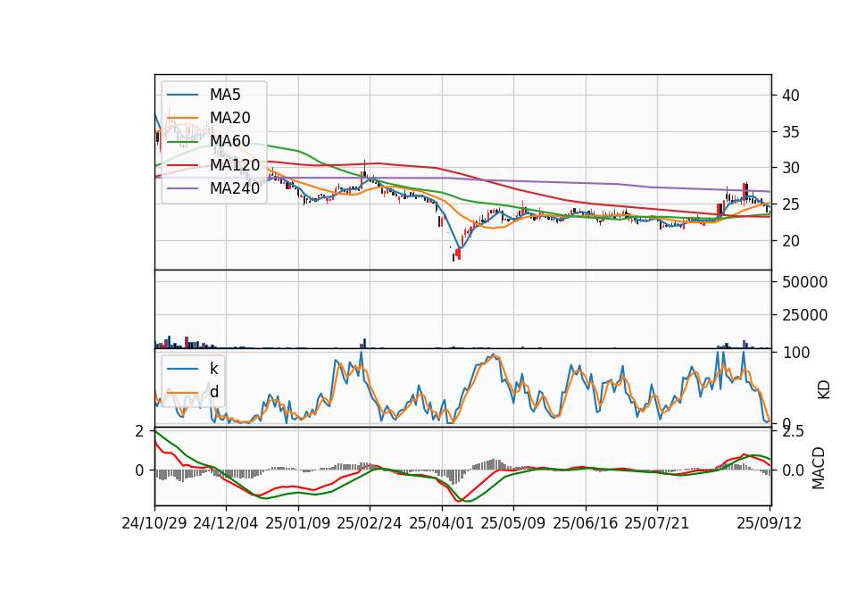Click the KD axis value 100

coord(796,354)
